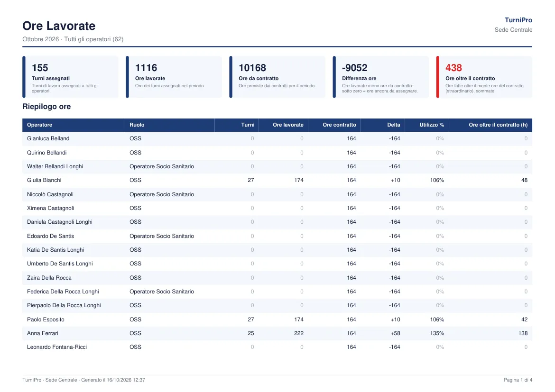Click the name "Pierpaolo Della Rocca Longhi"
555x392 pixels.
pyautogui.click(x=64, y=305)
